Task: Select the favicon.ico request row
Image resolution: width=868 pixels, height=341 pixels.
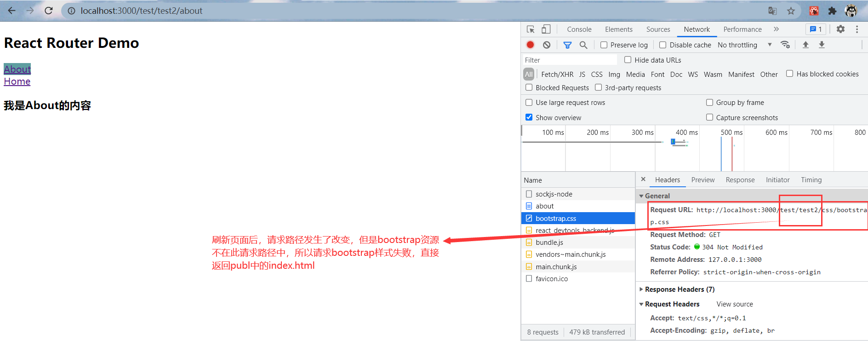Action: (x=578, y=279)
